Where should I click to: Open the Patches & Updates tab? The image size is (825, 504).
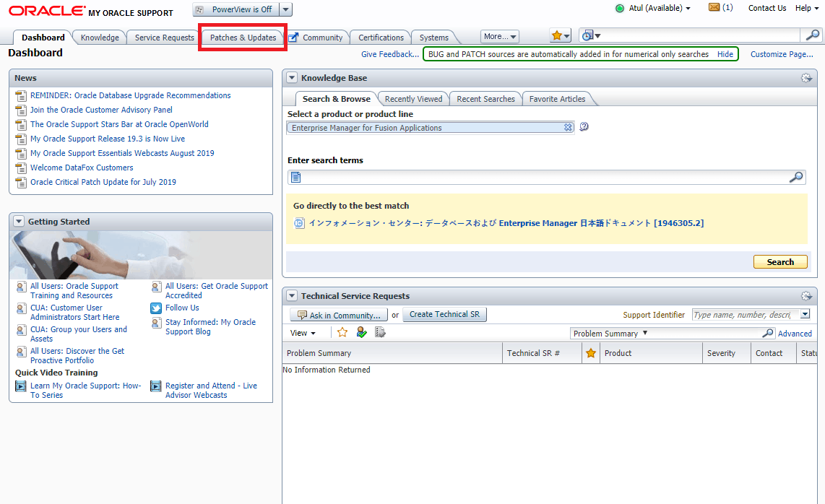click(243, 38)
